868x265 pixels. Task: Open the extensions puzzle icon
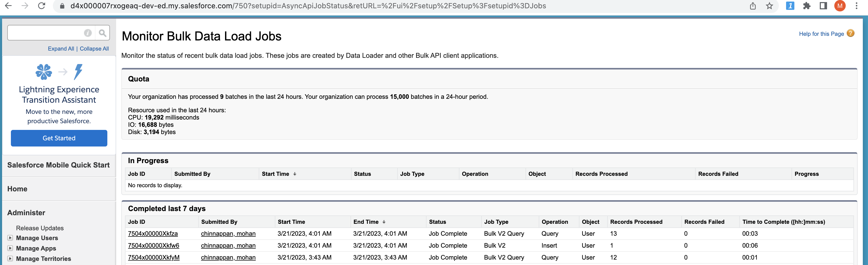click(807, 6)
